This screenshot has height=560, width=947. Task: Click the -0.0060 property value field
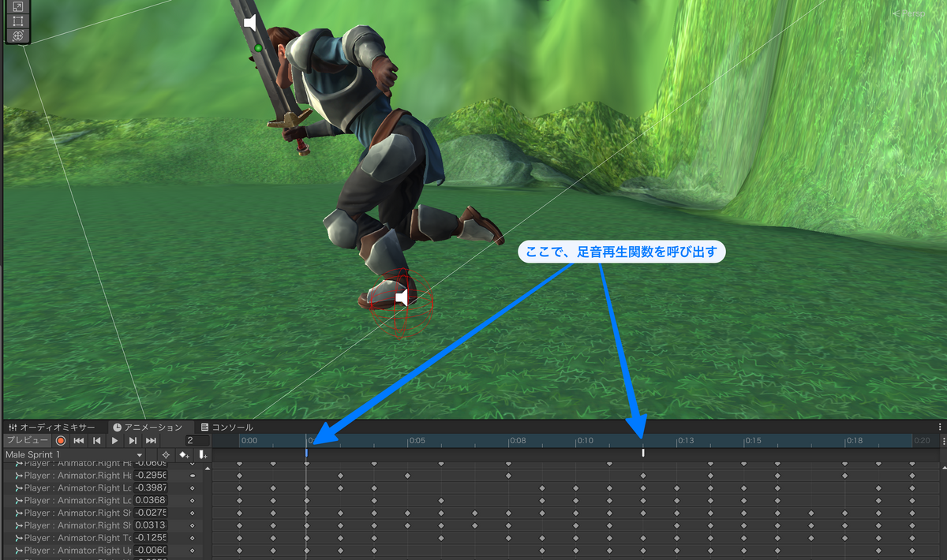[150, 551]
